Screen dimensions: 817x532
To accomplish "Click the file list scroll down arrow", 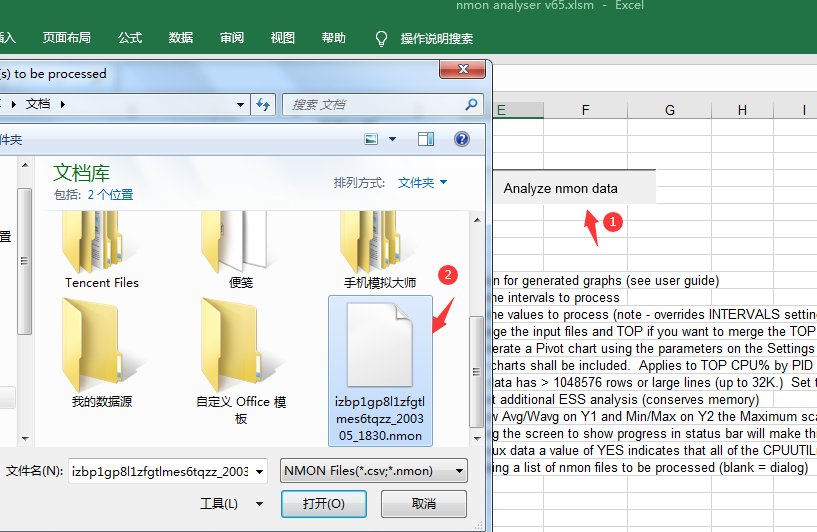I will 477,439.
